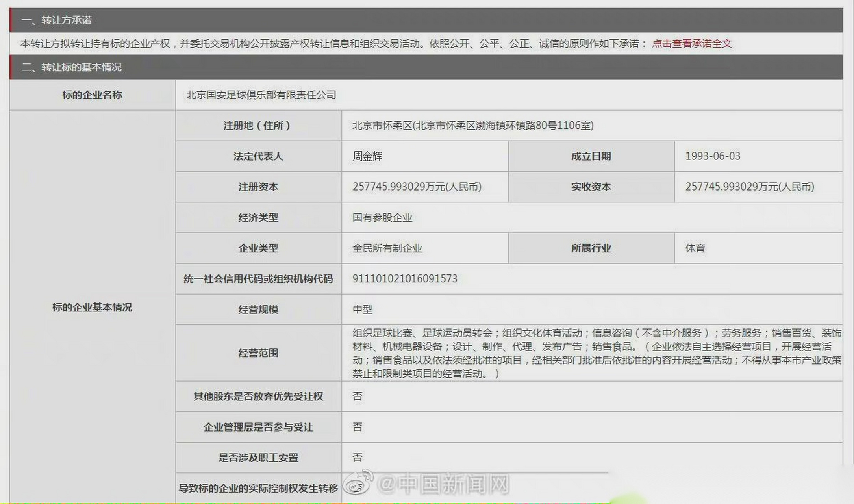Click the 标的企业基本情况 side label

coord(92,308)
